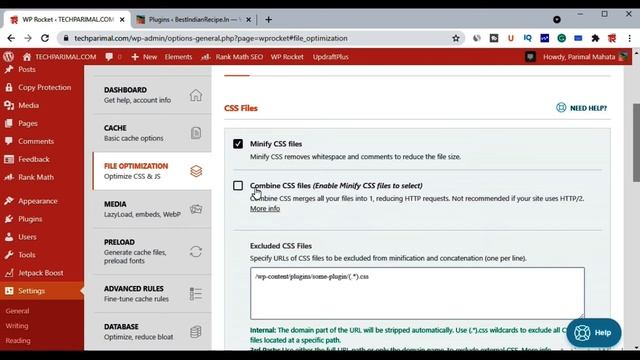
Task: Open the CACHE section in WP Rocket
Action: click(x=152, y=133)
